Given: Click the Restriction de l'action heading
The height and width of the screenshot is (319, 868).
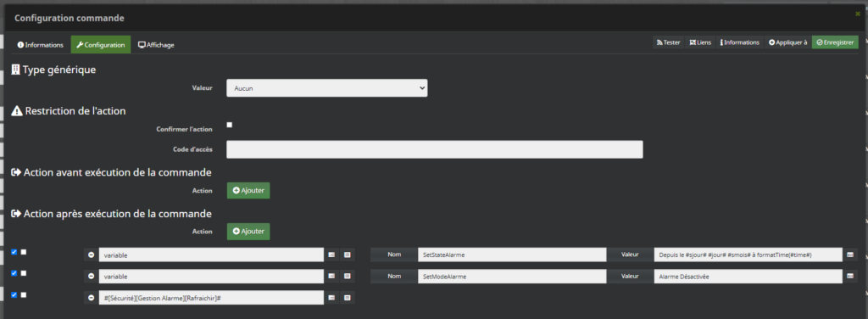Looking at the screenshot, I should point(69,111).
